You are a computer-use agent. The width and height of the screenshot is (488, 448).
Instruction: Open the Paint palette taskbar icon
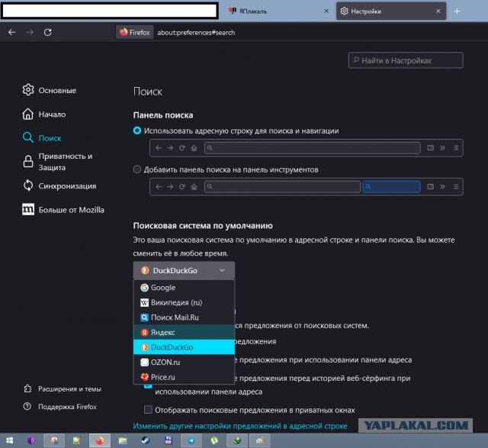260,440
